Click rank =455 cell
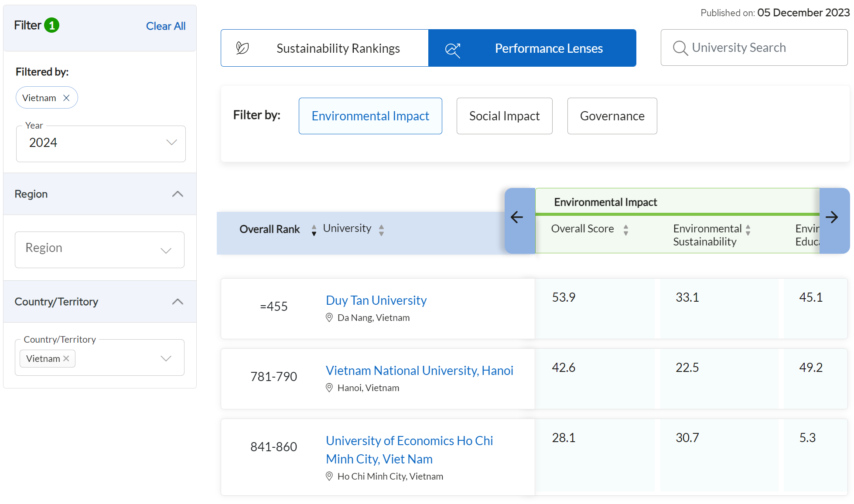This screenshot has width=854, height=504. [273, 306]
